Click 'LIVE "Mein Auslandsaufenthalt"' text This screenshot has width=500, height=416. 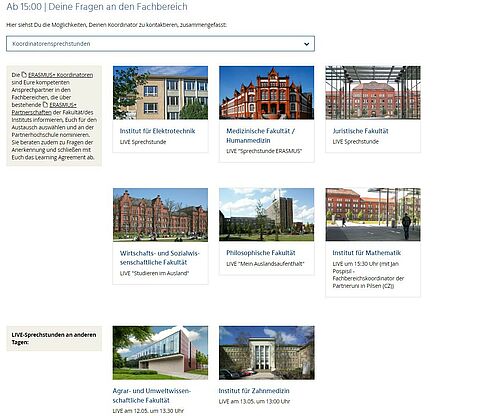[265, 264]
